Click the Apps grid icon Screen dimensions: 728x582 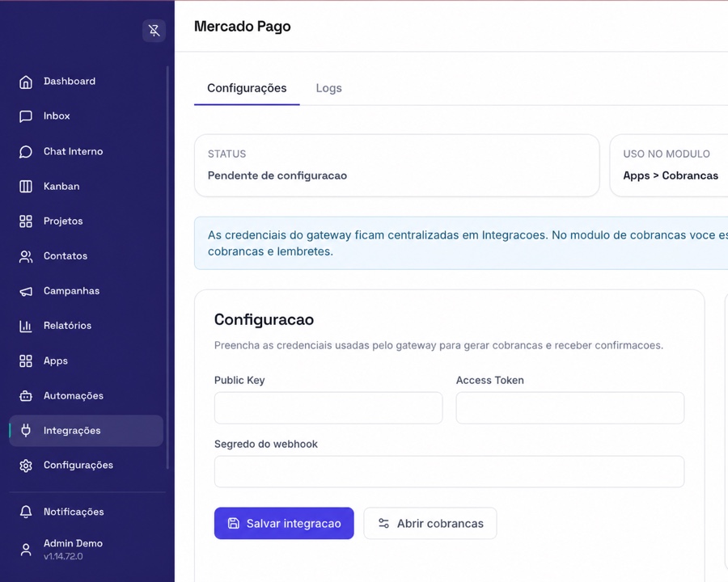tap(26, 361)
